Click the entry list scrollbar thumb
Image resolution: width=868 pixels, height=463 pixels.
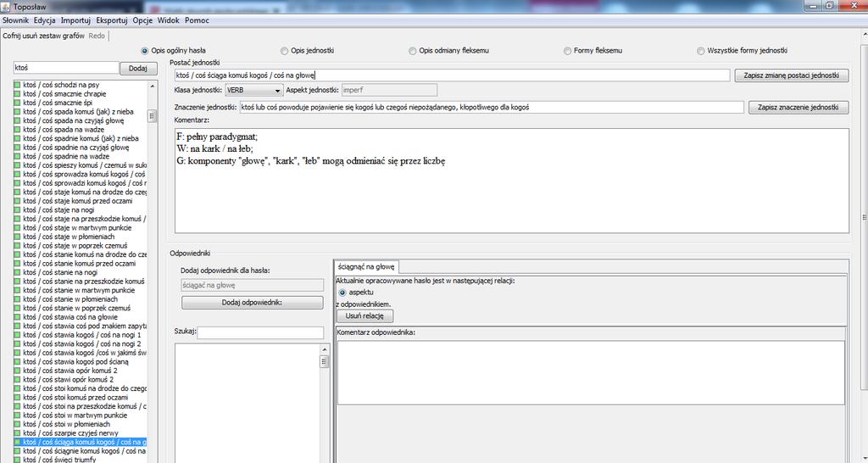153,115
